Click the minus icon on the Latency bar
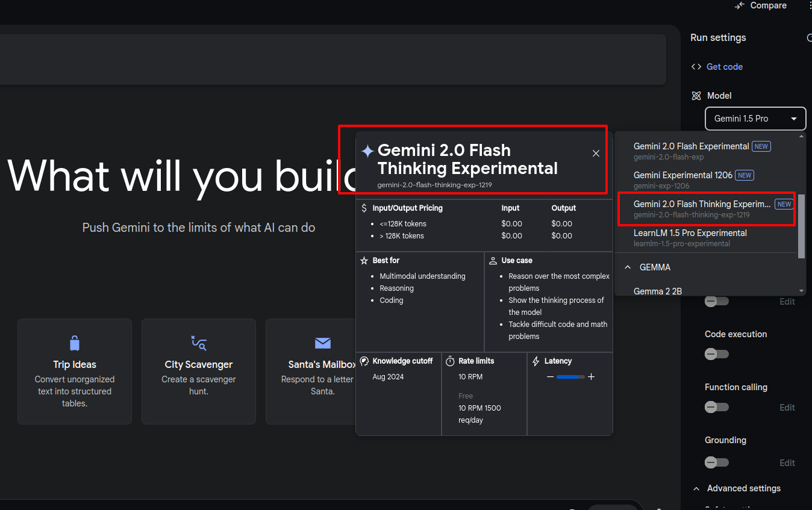The height and width of the screenshot is (510, 812). click(x=550, y=377)
